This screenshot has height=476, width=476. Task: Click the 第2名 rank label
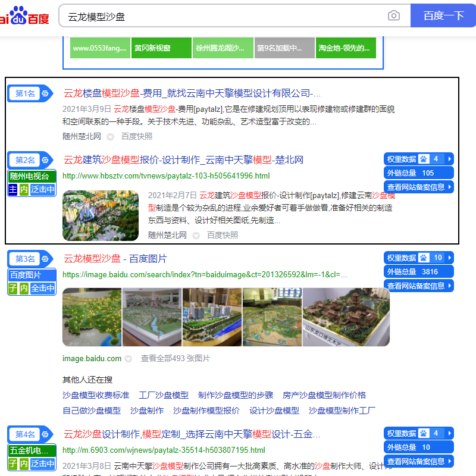[x=25, y=160]
